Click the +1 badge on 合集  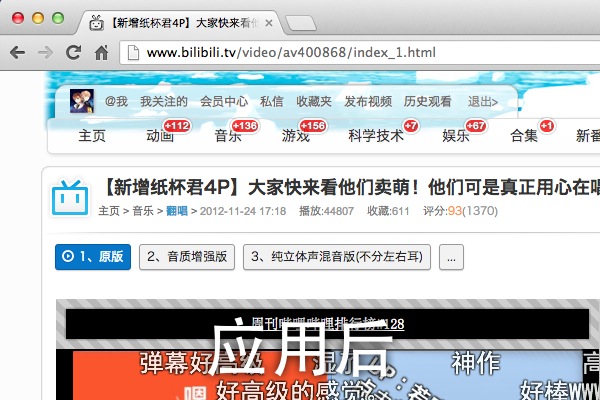coord(546,126)
